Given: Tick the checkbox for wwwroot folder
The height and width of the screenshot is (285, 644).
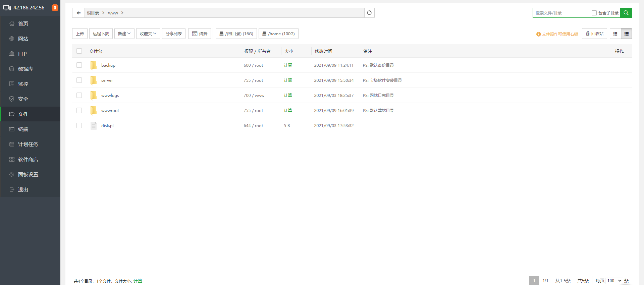Looking at the screenshot, I should pos(79,110).
